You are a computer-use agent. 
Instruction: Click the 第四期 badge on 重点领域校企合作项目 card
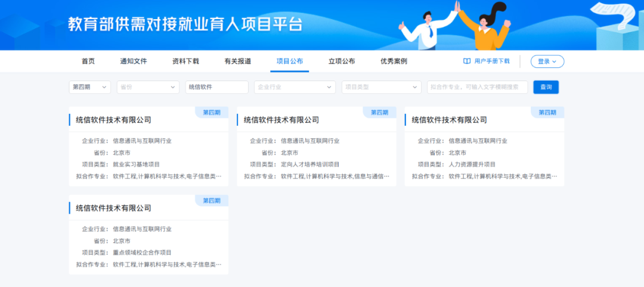coord(212,200)
